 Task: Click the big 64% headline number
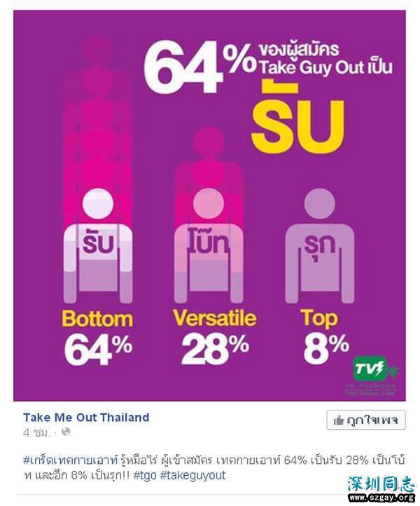click(x=199, y=66)
